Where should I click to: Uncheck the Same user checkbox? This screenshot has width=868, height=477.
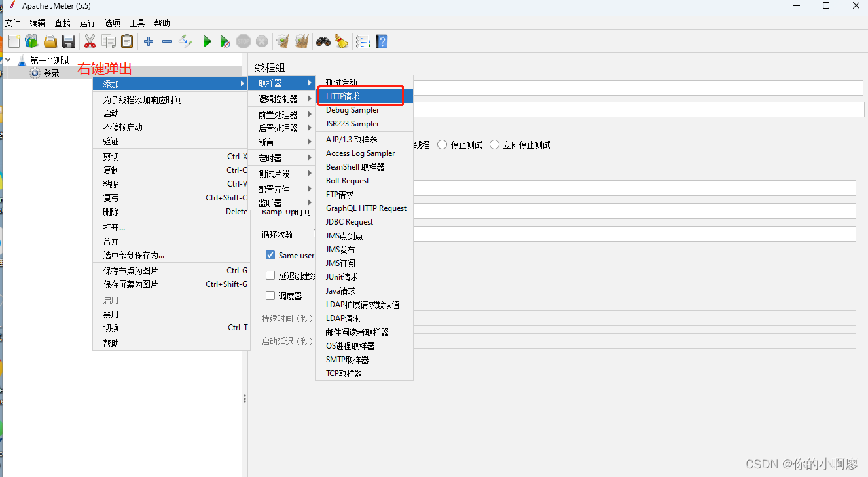click(x=270, y=255)
